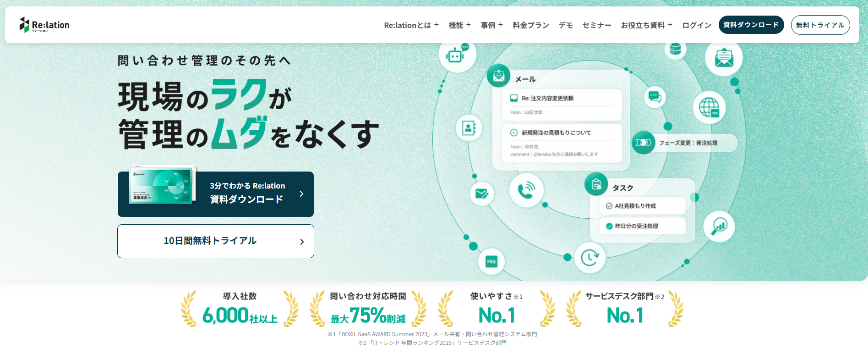Expand the お役立ち資料 menu

pos(646,25)
